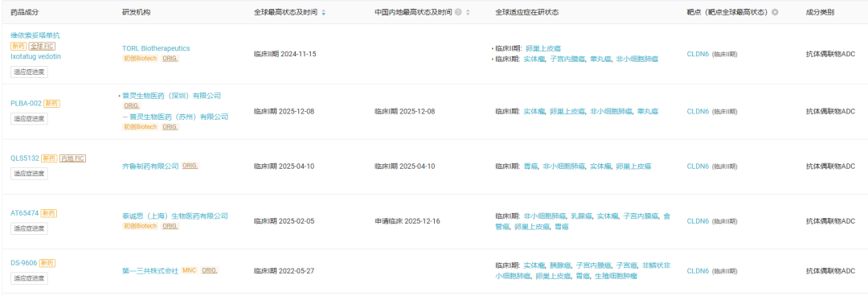Open the Ixotatug vedotin link

(x=35, y=56)
